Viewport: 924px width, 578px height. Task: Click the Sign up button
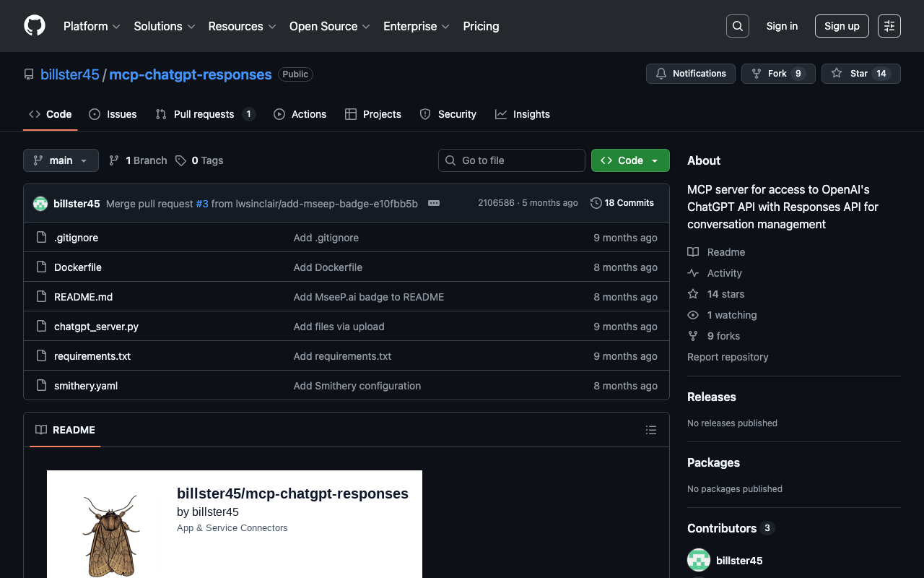(x=841, y=26)
